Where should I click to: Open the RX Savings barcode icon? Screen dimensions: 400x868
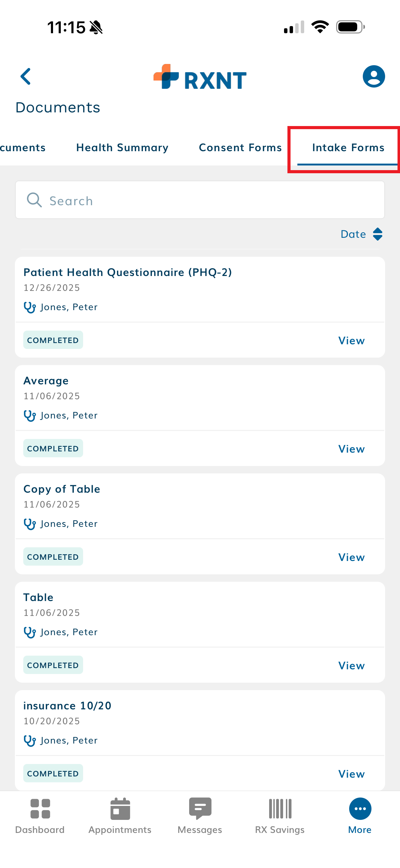point(280,808)
